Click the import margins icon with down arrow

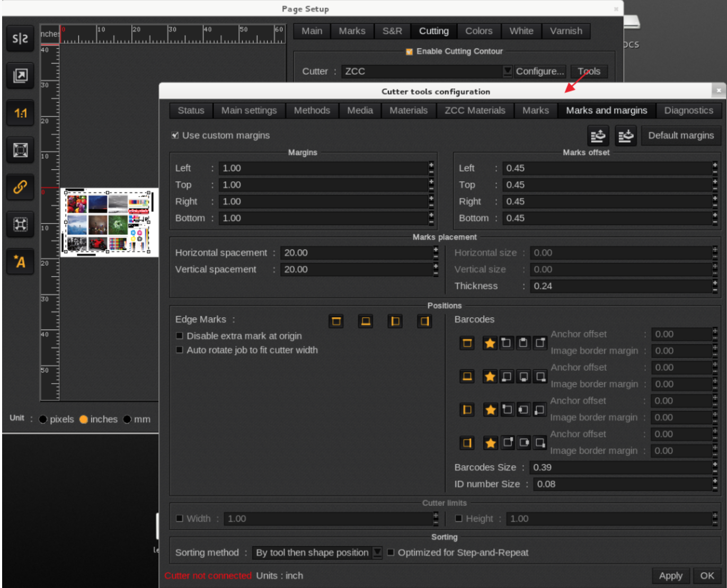(x=626, y=136)
